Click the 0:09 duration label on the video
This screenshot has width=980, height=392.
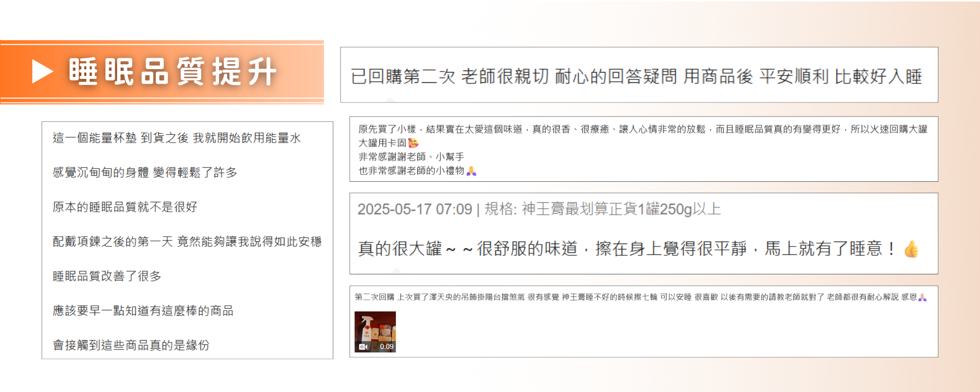pyautogui.click(x=387, y=346)
